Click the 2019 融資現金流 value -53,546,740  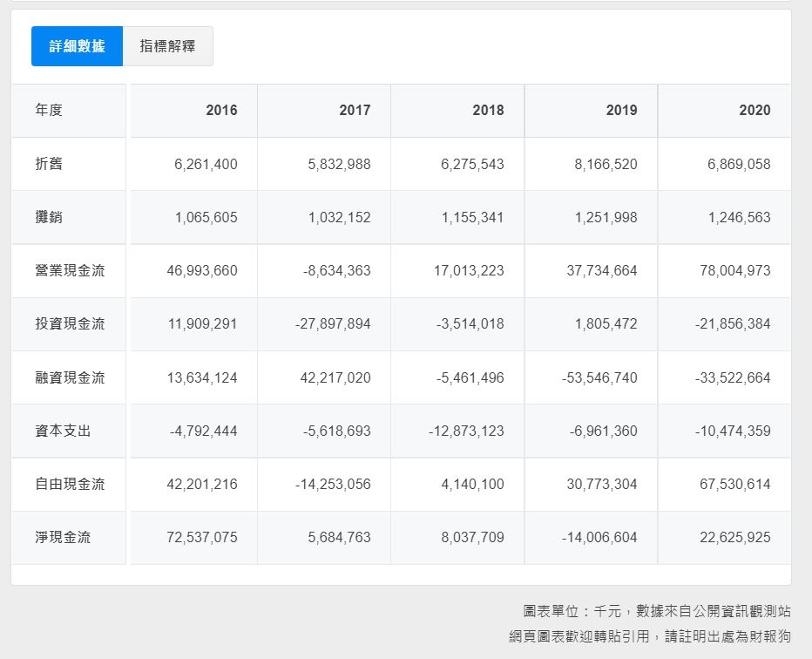pos(599,377)
